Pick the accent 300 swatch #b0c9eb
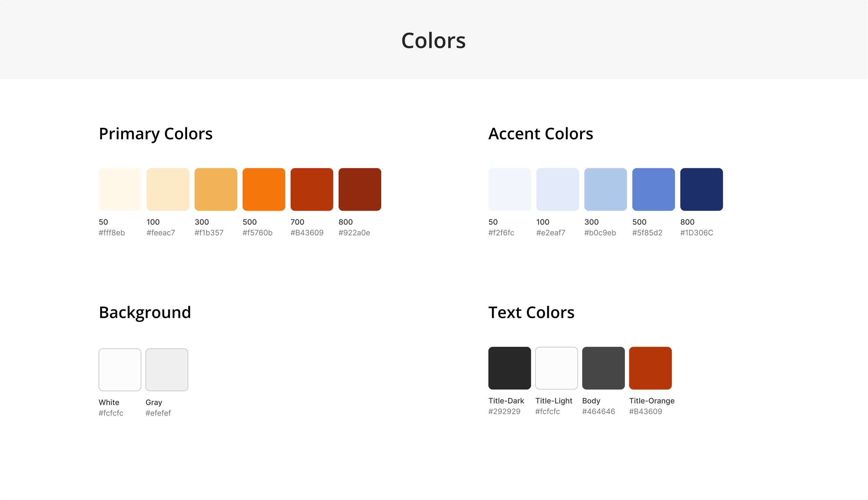Screen dimensions: 868x500 [605, 189]
